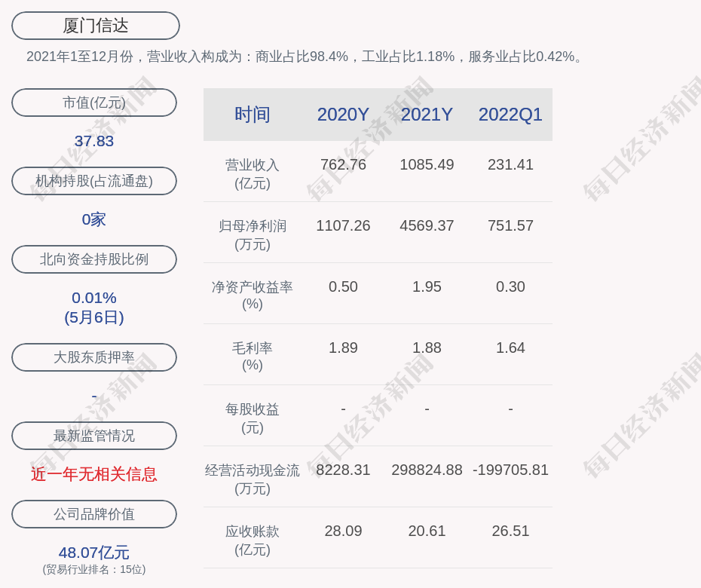
Task: Click receivables value 28.09
Action: [x=343, y=531]
